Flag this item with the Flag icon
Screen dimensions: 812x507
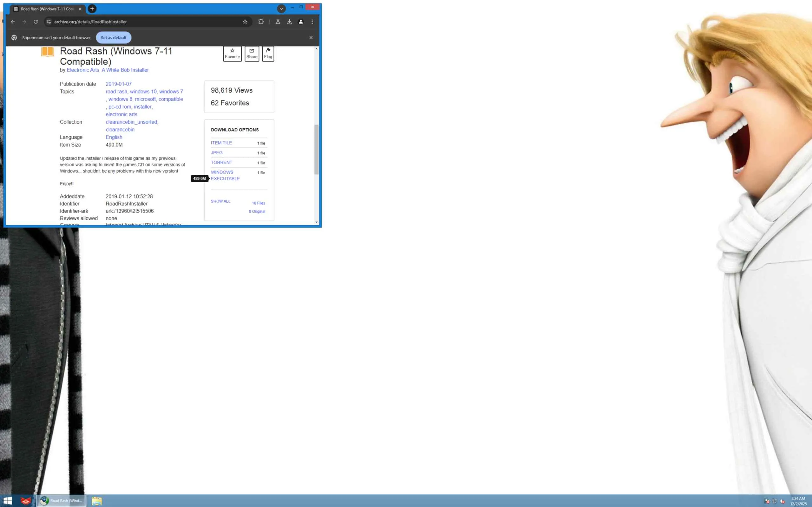pos(268,53)
